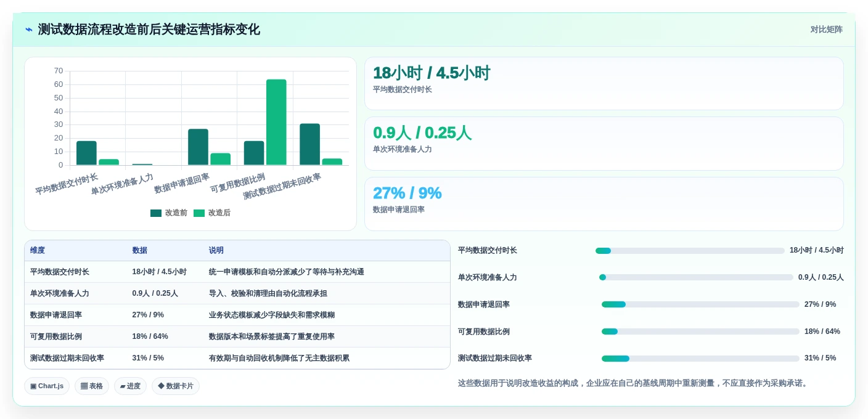868x419 pixels.
Task: Click table cell 18% / 64%
Action: (150, 336)
